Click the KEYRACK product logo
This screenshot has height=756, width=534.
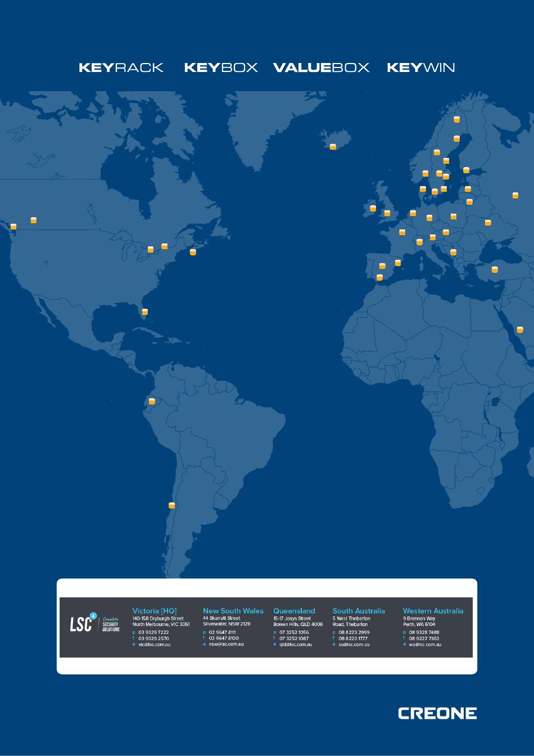pos(121,68)
